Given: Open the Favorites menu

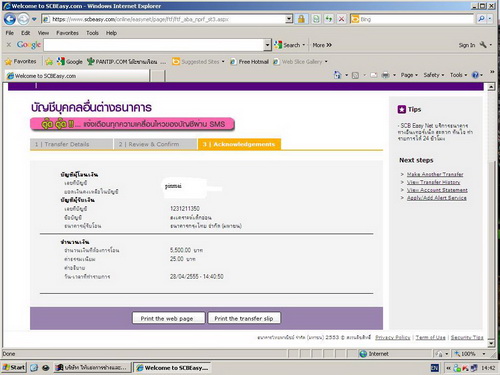Looking at the screenshot, I should click(x=67, y=33).
